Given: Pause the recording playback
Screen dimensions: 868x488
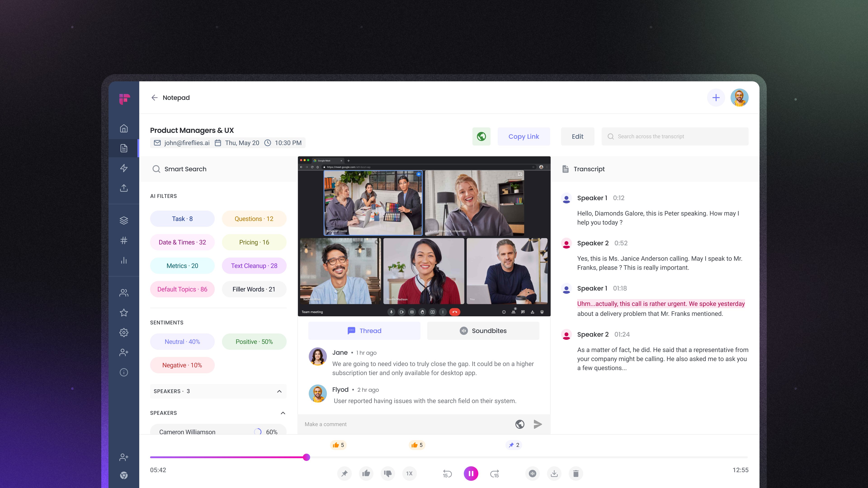Looking at the screenshot, I should pyautogui.click(x=471, y=473).
